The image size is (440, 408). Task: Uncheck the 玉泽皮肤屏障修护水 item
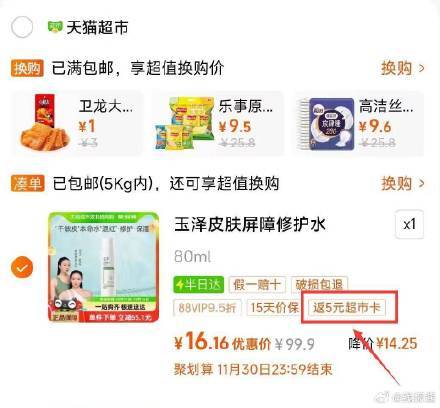[22, 267]
